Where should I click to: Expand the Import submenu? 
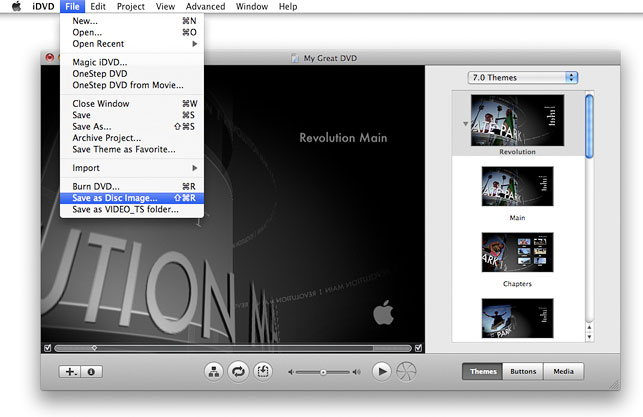[x=132, y=168]
